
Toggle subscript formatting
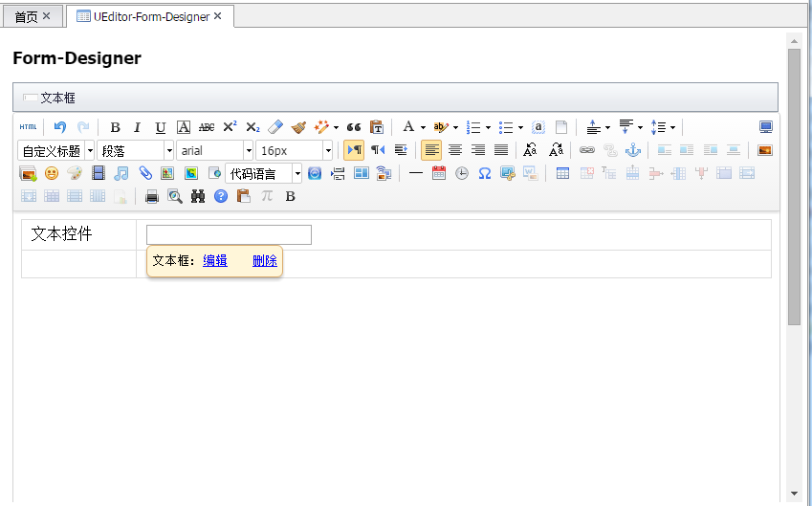252,127
